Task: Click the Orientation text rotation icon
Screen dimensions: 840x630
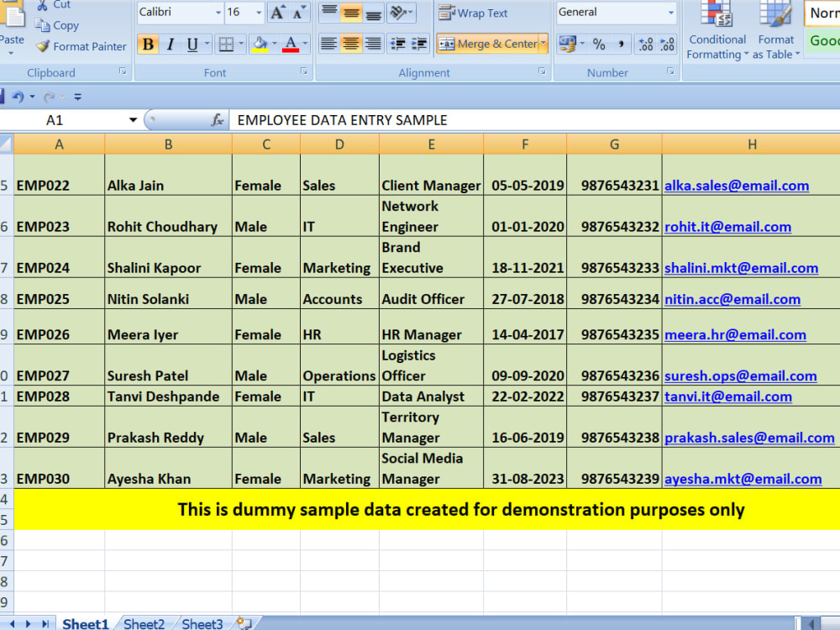Action: click(x=397, y=13)
